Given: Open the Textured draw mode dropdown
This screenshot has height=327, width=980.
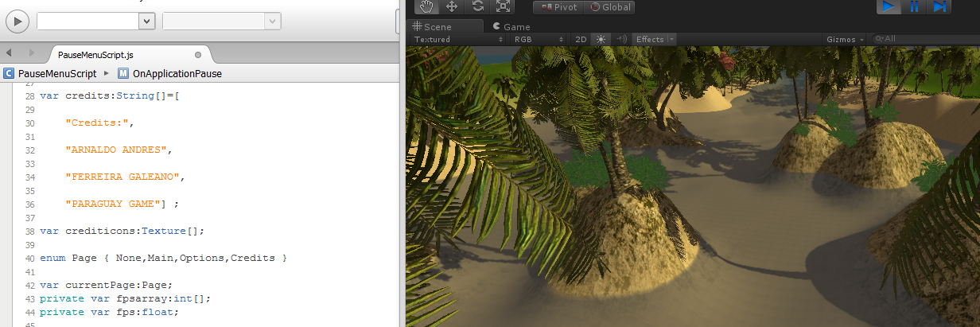Looking at the screenshot, I should pyautogui.click(x=458, y=39).
